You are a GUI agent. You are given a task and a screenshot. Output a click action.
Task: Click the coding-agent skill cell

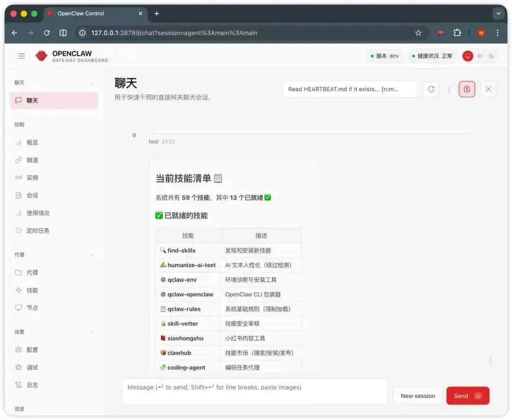click(x=188, y=368)
